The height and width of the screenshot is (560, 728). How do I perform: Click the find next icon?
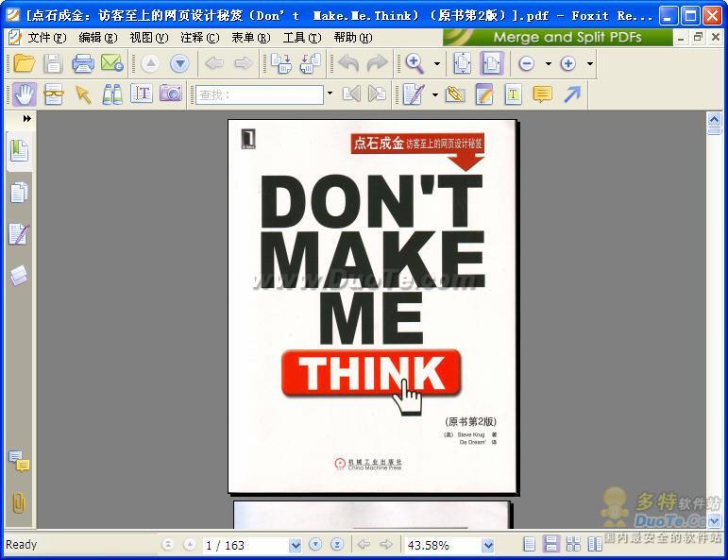pyautogui.click(x=377, y=94)
